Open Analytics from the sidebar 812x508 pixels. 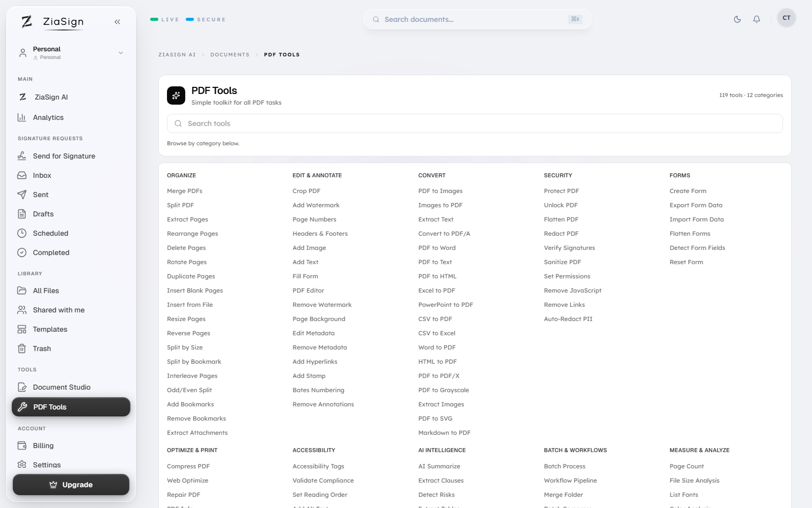pyautogui.click(x=48, y=117)
